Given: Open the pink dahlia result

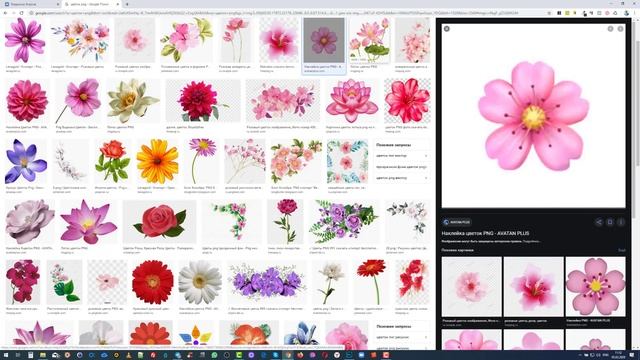Looking at the screenshot, I should 27,101.
